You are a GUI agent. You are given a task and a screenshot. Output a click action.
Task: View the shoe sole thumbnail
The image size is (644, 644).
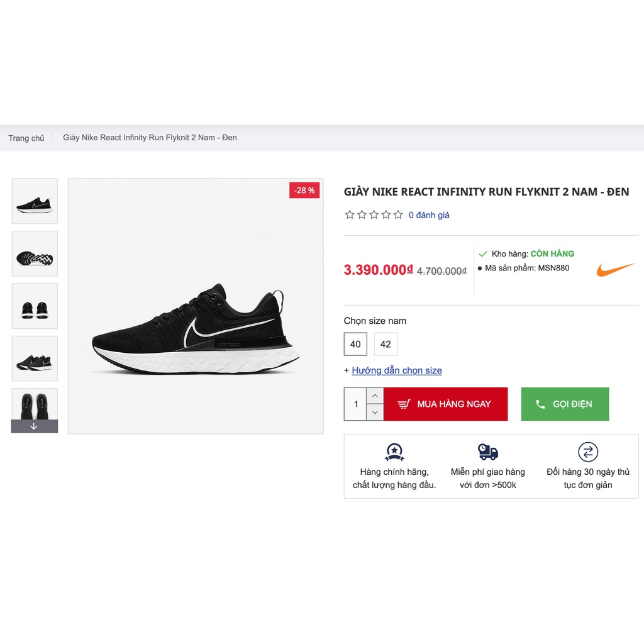(35, 254)
